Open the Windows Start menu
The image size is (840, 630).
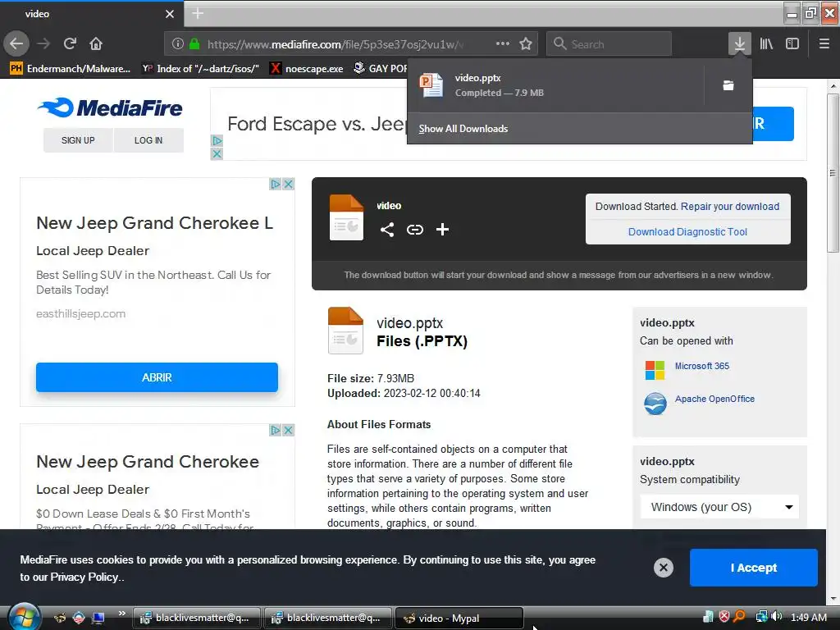pos(24,617)
